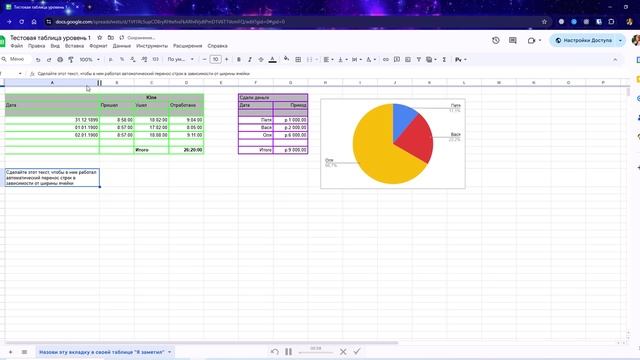Open the Вставка menu
This screenshot has height=360, width=640.
point(74,46)
